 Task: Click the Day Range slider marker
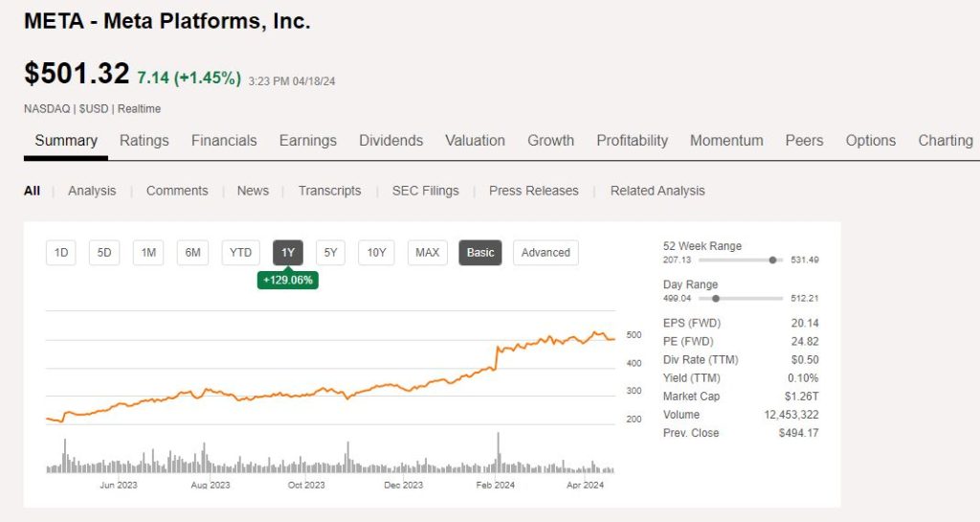click(x=716, y=299)
